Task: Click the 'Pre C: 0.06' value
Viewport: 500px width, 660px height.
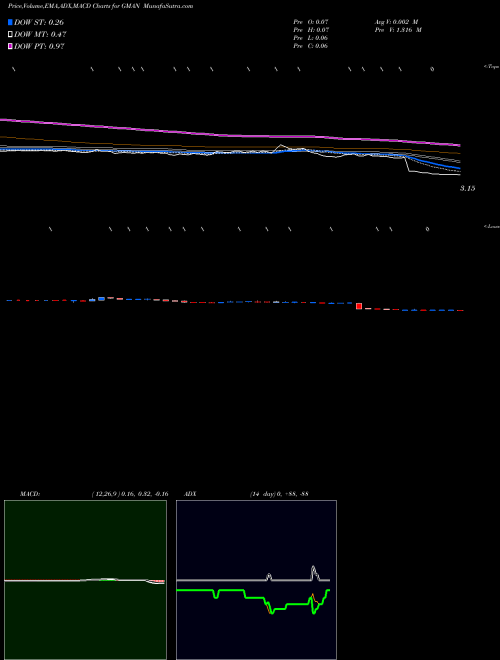Action: (x=311, y=46)
